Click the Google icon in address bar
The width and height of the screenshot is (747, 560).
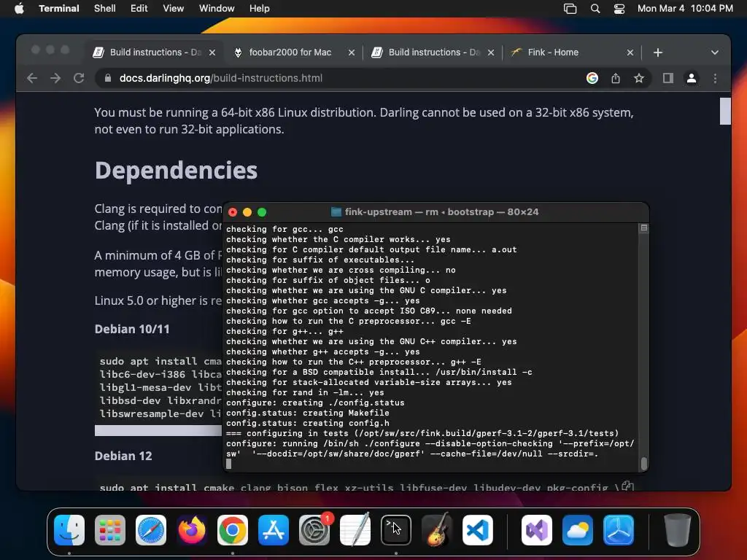592,78
